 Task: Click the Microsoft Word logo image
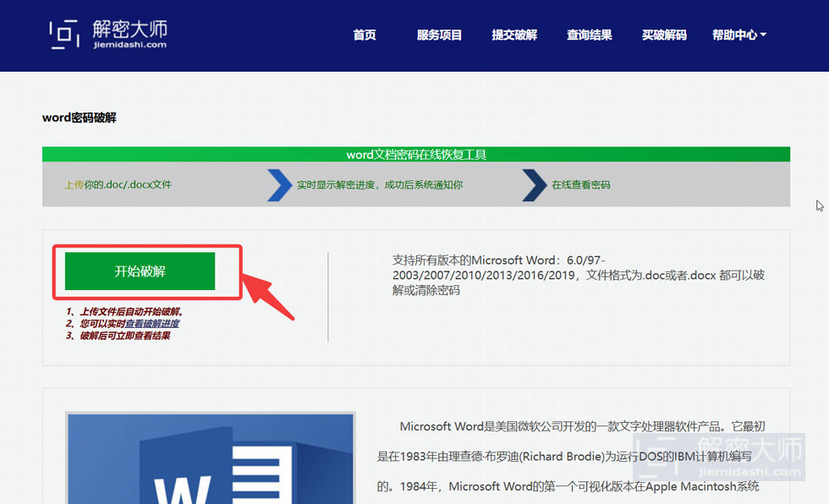pyautogui.click(x=211, y=458)
